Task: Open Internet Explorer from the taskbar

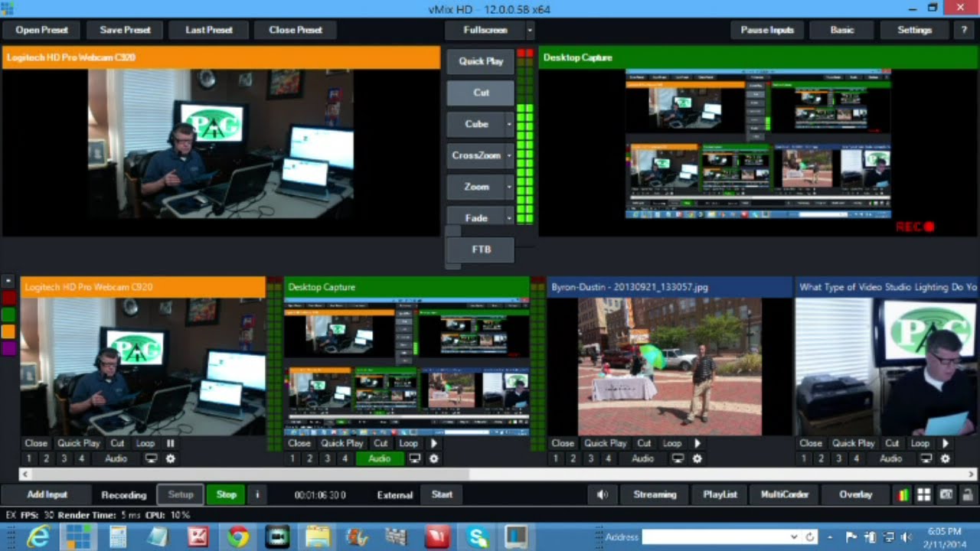Action: click(38, 536)
